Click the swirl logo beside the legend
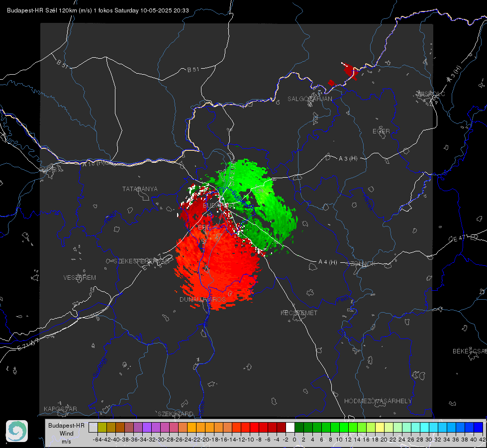Screen dimensions: 487x448 [17, 431]
